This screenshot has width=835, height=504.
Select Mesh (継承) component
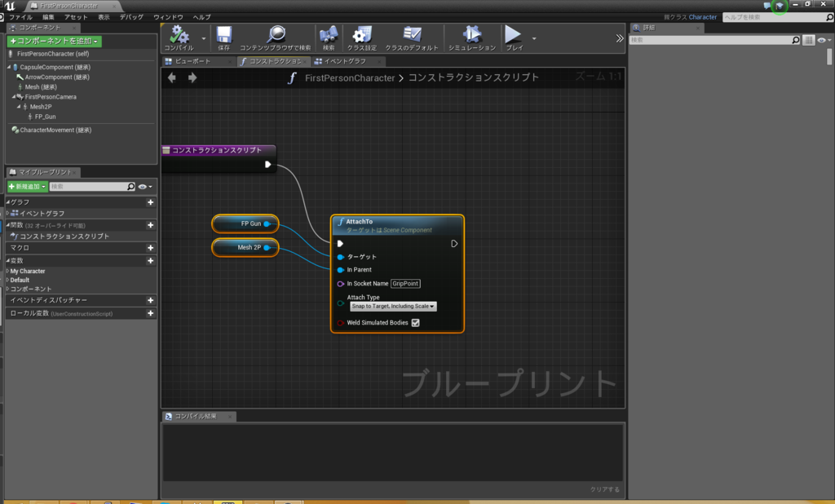tap(41, 86)
